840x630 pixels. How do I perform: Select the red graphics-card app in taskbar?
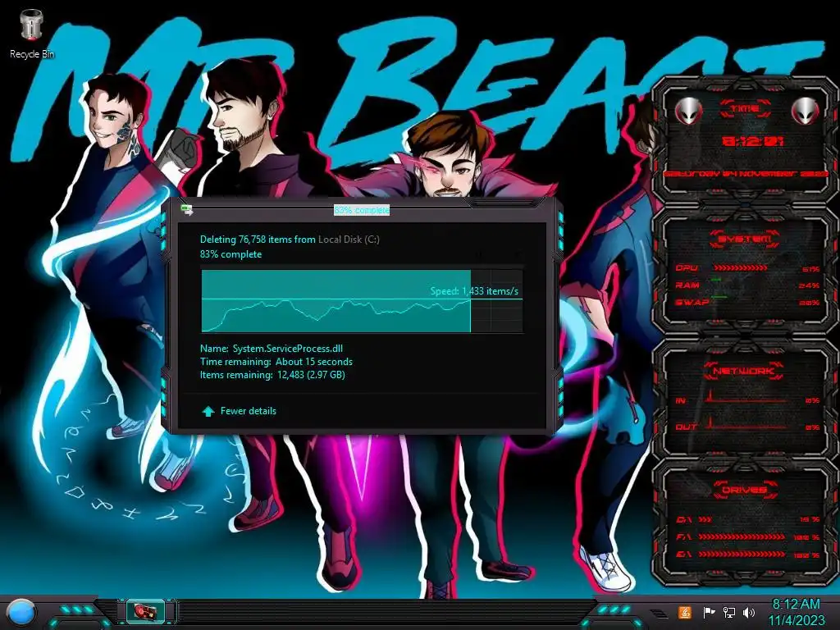tap(146, 611)
